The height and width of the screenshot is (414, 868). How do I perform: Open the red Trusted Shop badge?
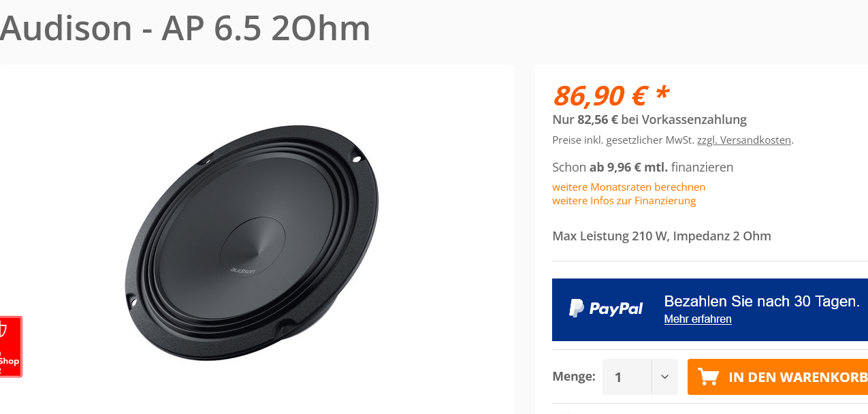coord(10,347)
